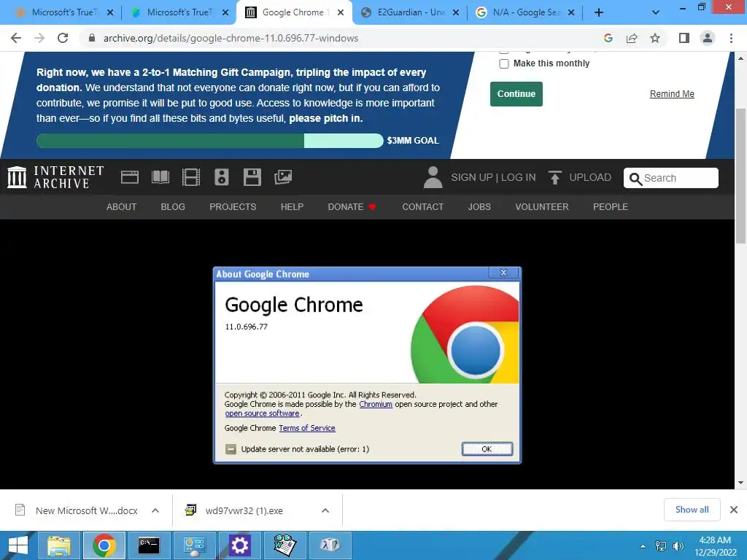Open the Web (Wayback) icon in archive nav
The height and width of the screenshot is (560, 747).
[130, 177]
